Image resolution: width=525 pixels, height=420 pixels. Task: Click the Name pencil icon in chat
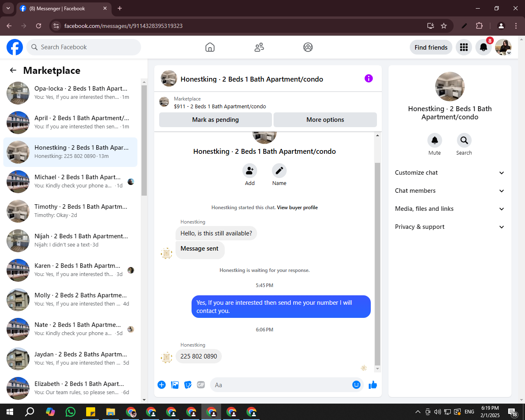click(x=279, y=171)
